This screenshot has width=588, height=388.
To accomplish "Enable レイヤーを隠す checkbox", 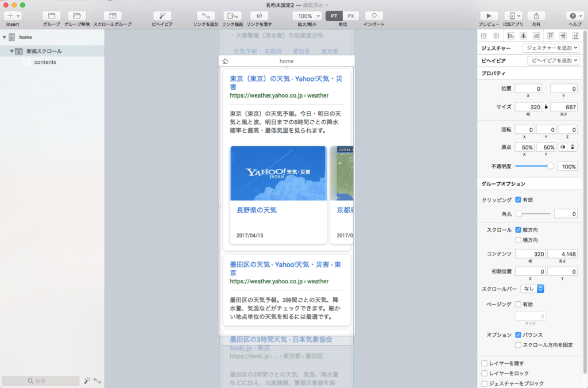I will tap(485, 363).
